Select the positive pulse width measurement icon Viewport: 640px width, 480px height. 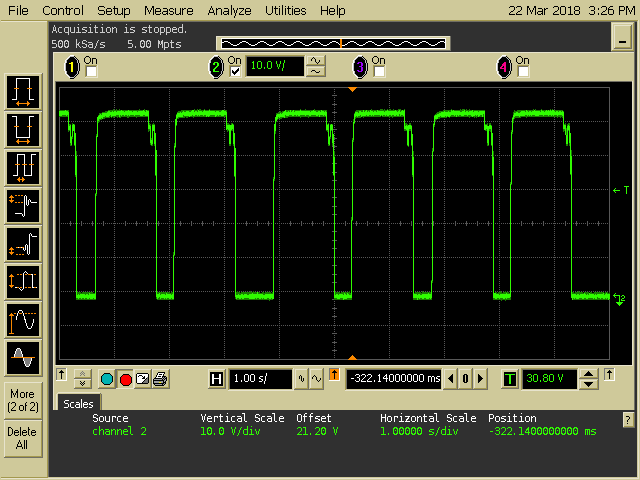23,91
